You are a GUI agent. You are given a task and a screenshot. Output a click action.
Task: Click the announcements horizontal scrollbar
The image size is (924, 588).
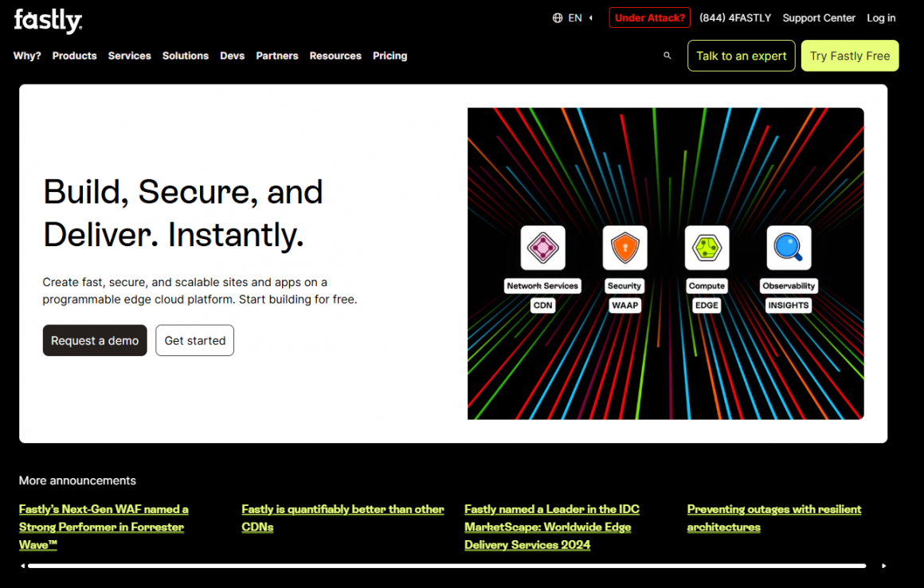click(x=446, y=566)
